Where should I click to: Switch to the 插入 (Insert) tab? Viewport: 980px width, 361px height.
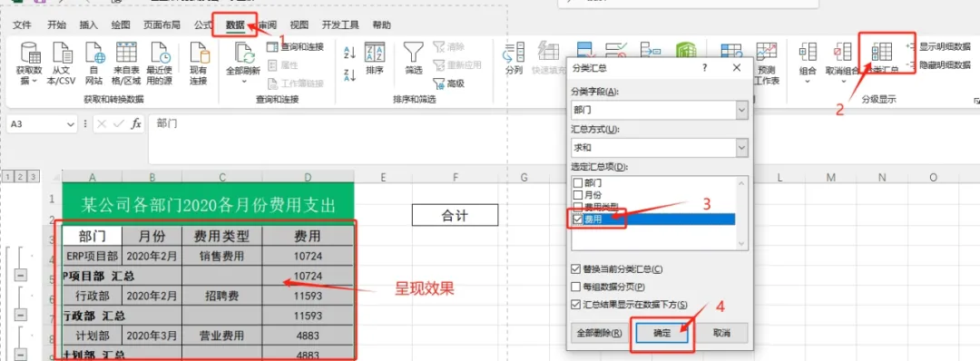tap(89, 25)
